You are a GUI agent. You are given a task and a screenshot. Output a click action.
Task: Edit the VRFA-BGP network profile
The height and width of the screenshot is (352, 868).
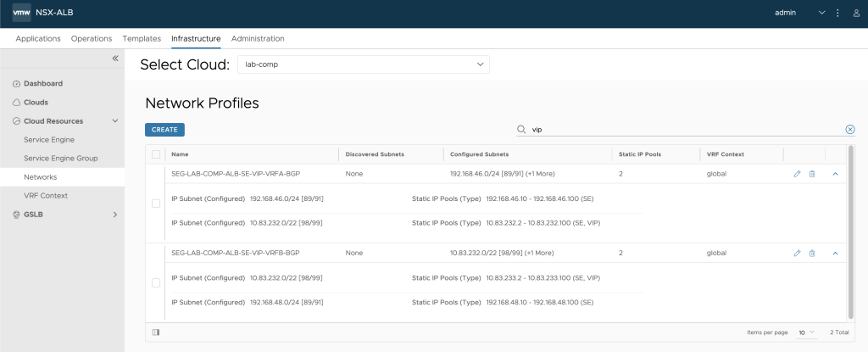(x=797, y=174)
